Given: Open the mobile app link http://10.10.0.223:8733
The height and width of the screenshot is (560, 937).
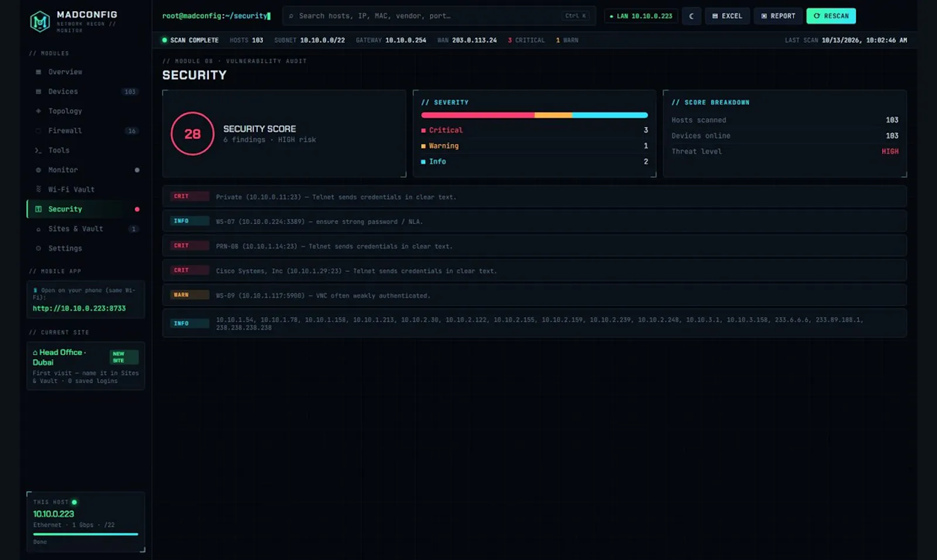Looking at the screenshot, I should pos(79,308).
